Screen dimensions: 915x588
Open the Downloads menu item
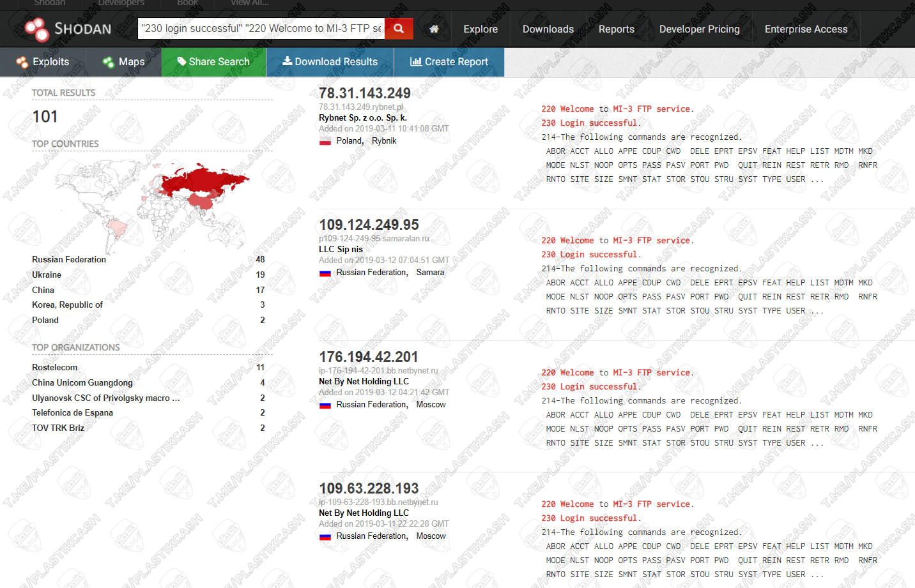point(548,29)
